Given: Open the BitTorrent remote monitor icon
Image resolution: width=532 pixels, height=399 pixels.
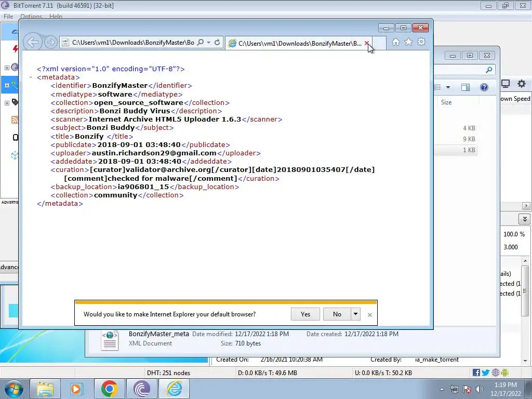Looking at the screenshot, I should point(506,84).
